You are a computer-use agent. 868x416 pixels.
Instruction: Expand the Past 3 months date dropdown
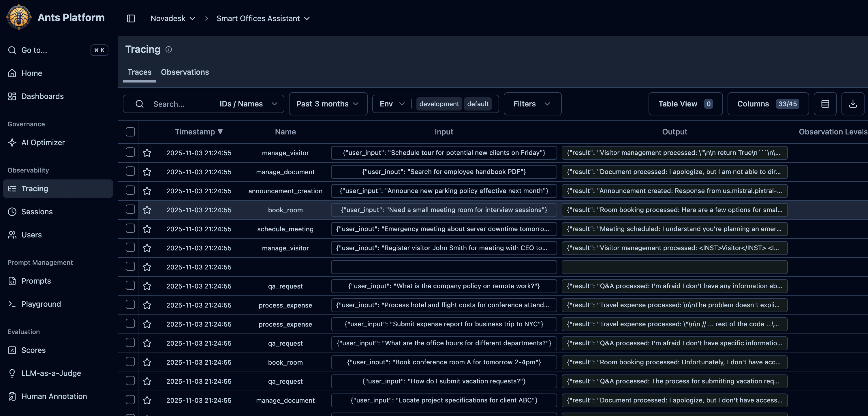click(327, 104)
